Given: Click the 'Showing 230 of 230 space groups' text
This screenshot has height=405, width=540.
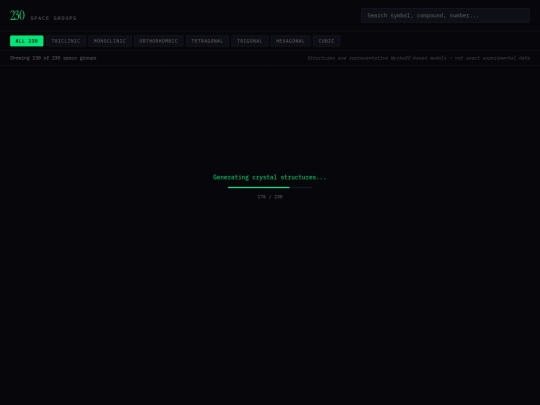Looking at the screenshot, I should coord(53,58).
